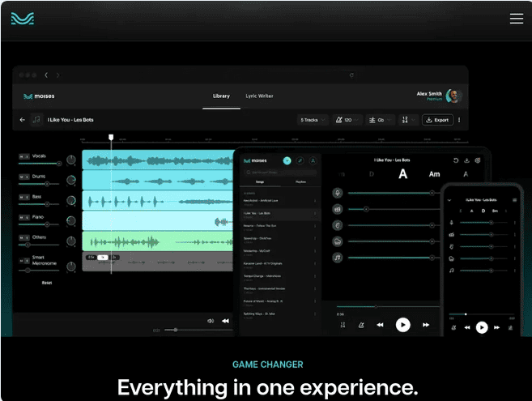Click the music note icon on tablet mixer
The height and width of the screenshot is (401, 532).
(337, 258)
